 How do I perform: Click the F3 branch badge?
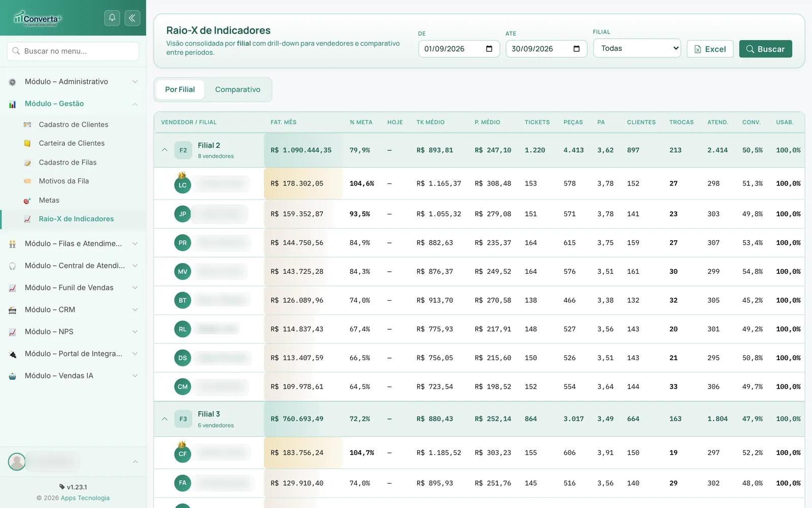(x=183, y=419)
